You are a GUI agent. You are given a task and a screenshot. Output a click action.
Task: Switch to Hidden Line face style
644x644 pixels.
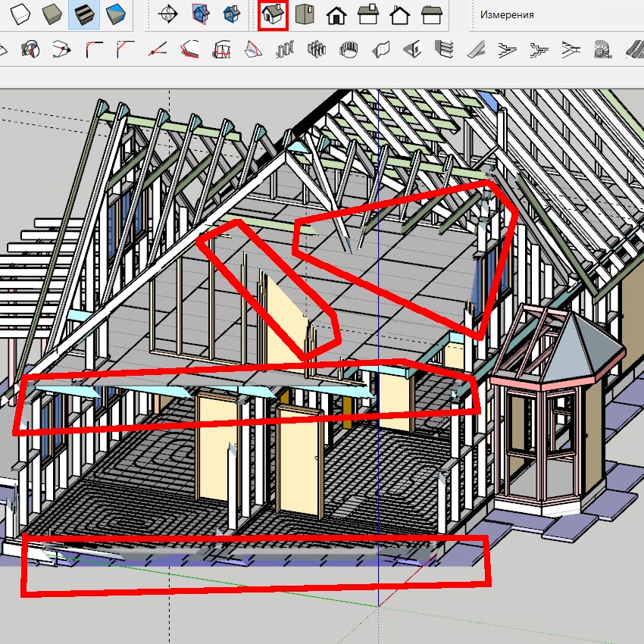click(x=20, y=14)
